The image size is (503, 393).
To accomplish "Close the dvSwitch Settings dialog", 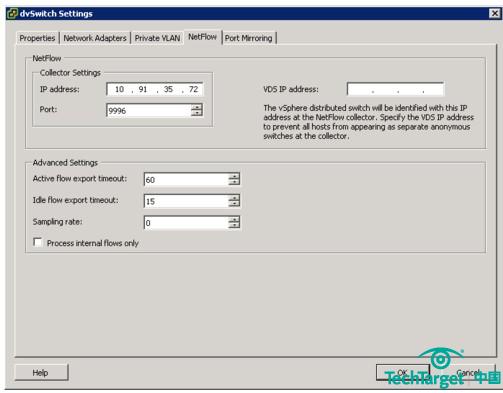I will pos(495,13).
